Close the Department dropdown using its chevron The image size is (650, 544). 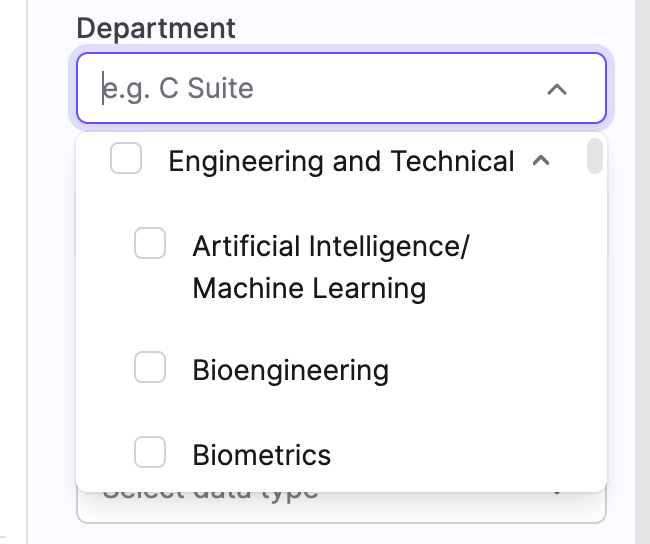[557, 89]
